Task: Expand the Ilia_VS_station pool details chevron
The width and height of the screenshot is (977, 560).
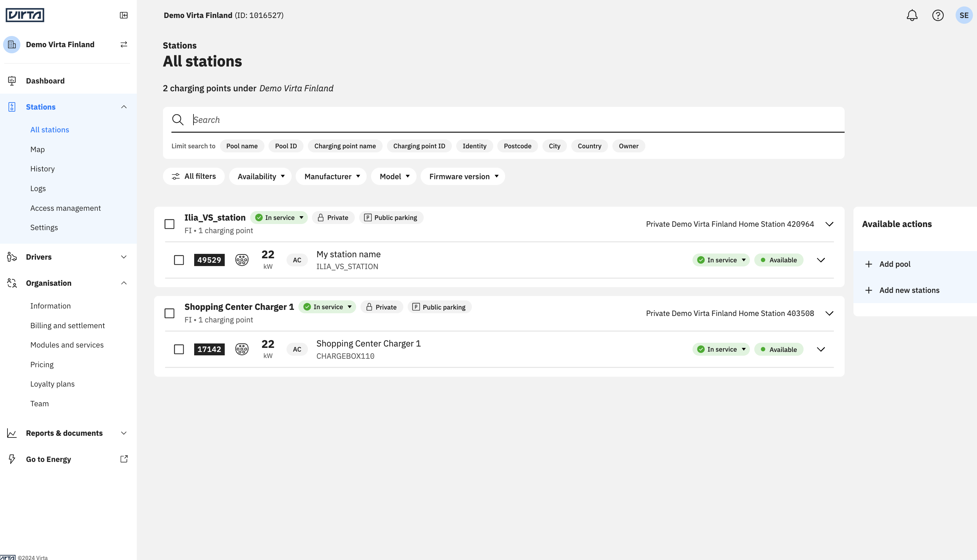Action: point(830,224)
